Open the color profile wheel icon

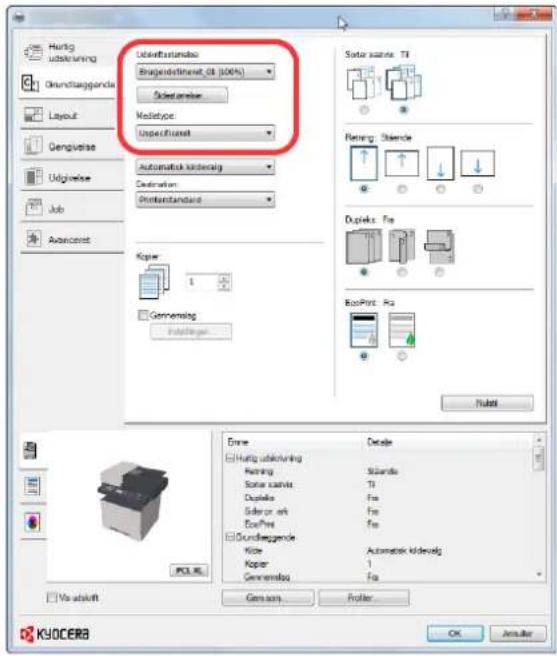pos(32,522)
